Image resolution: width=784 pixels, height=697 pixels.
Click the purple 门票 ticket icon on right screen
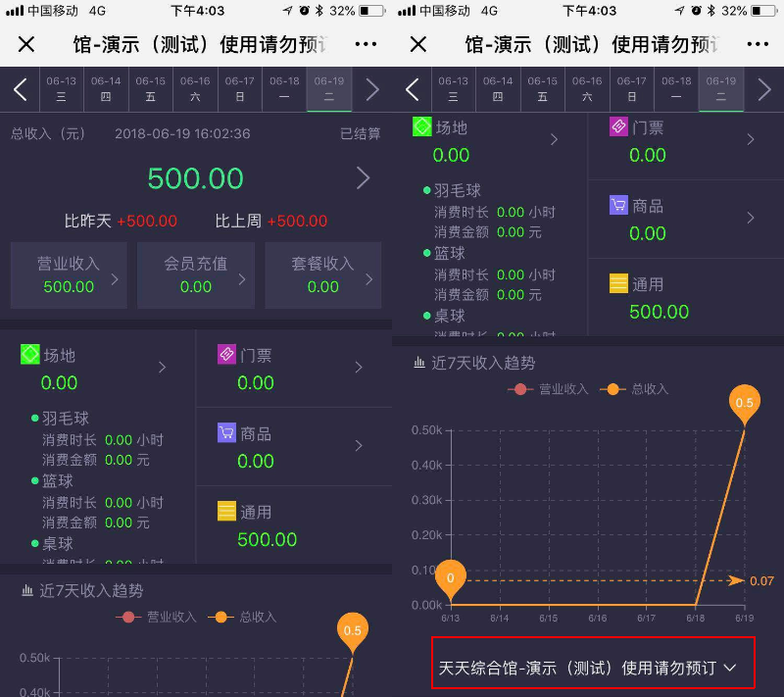pyautogui.click(x=618, y=126)
